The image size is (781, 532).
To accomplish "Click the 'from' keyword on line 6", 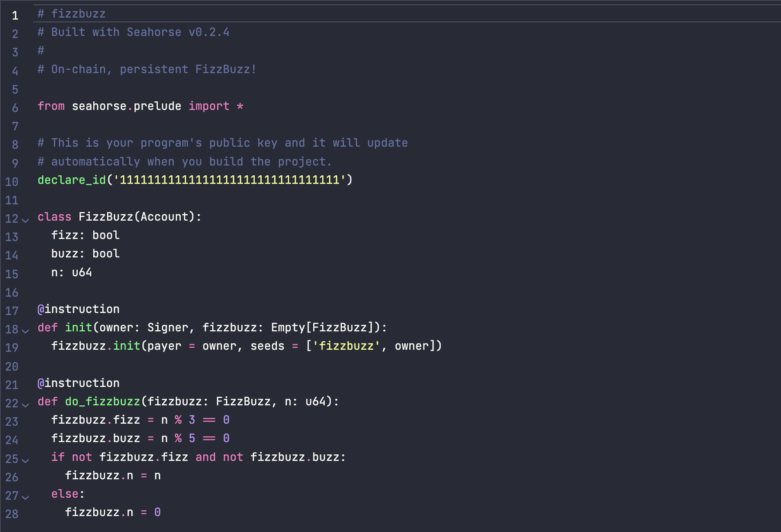I will pyautogui.click(x=51, y=106).
